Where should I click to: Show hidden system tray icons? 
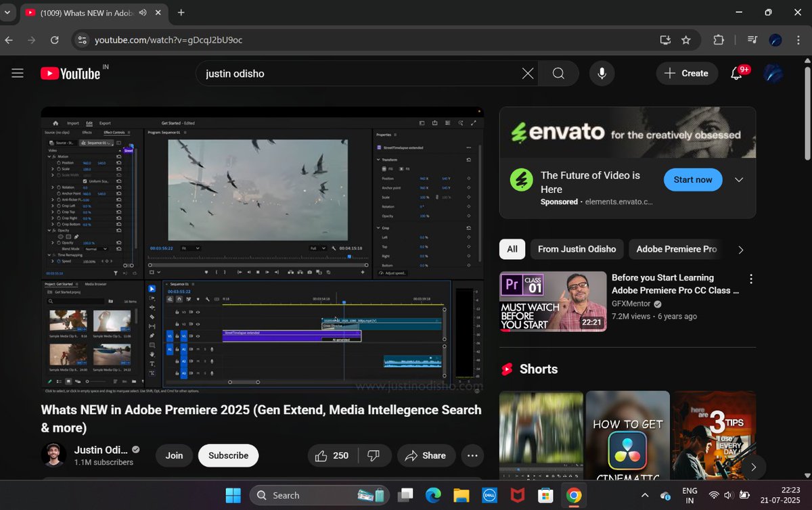click(644, 495)
